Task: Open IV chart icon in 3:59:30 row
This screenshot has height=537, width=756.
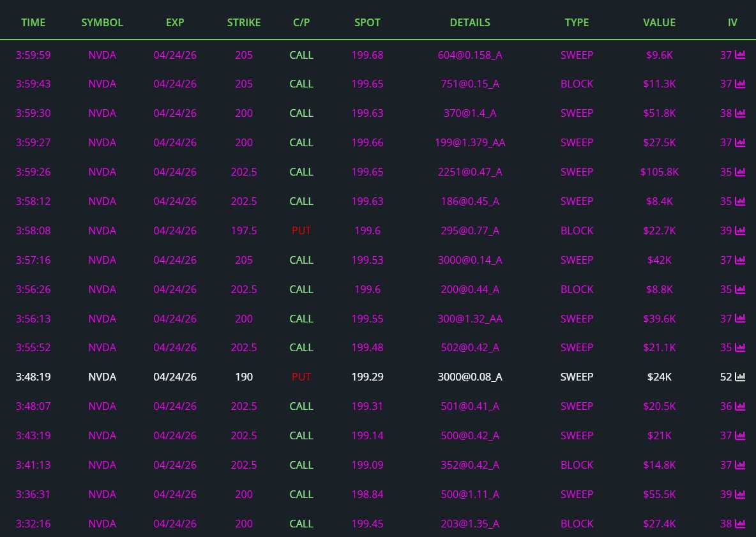Action: (x=739, y=113)
